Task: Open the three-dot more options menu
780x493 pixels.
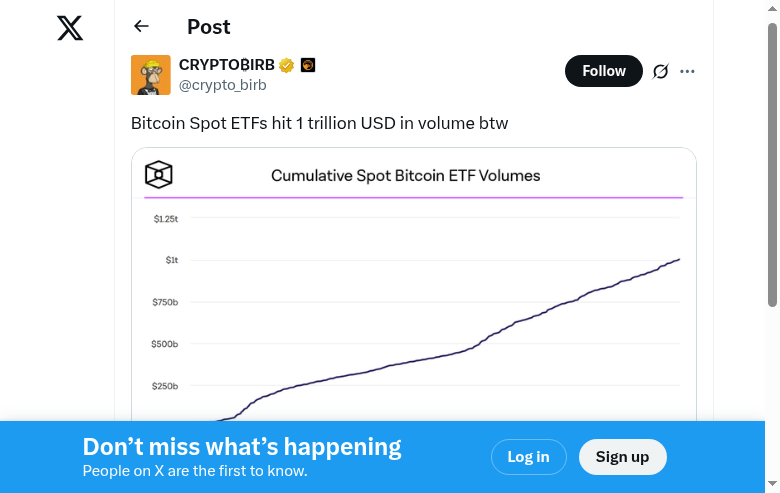Action: (x=687, y=71)
